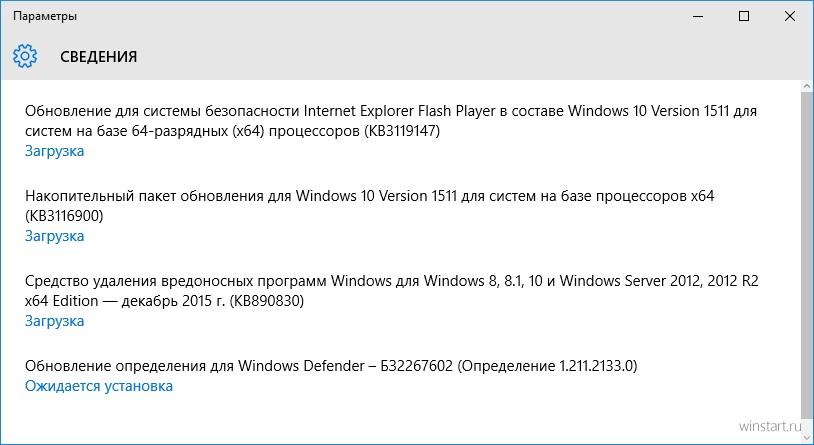
Task: Open Загрузка link under KB890830 update
Action: pos(55,321)
